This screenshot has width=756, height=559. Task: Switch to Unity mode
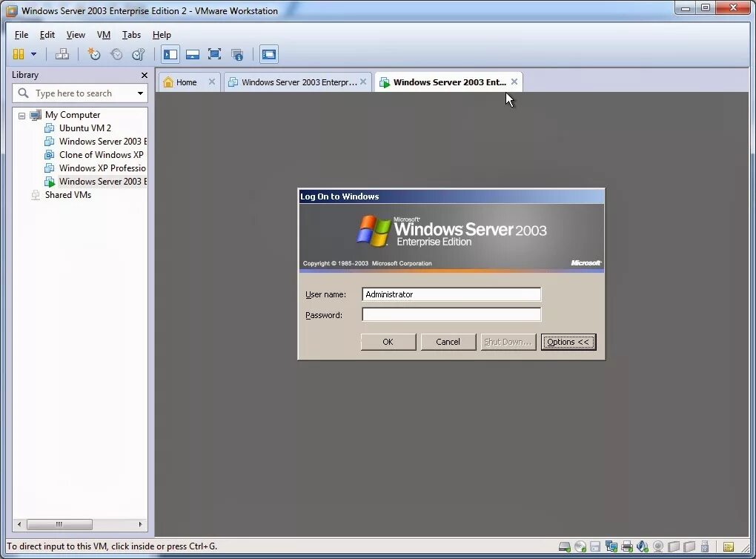pos(236,54)
